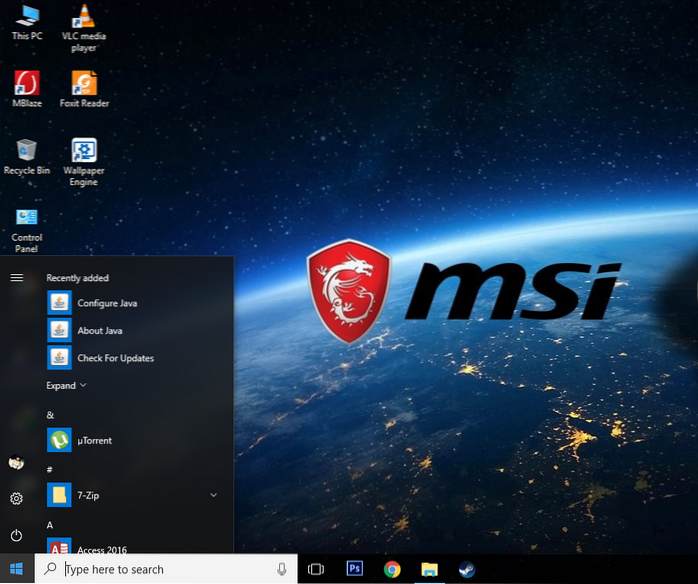This screenshot has height=584, width=698.
Task: Select Check For Updates entry
Action: 115,358
